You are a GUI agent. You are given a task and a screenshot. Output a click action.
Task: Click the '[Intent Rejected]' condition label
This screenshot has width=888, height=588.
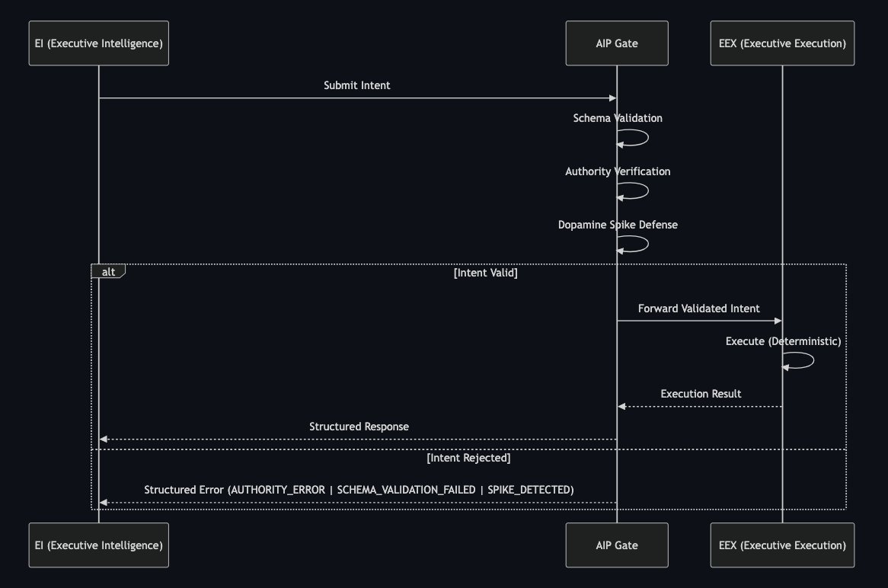(468, 458)
